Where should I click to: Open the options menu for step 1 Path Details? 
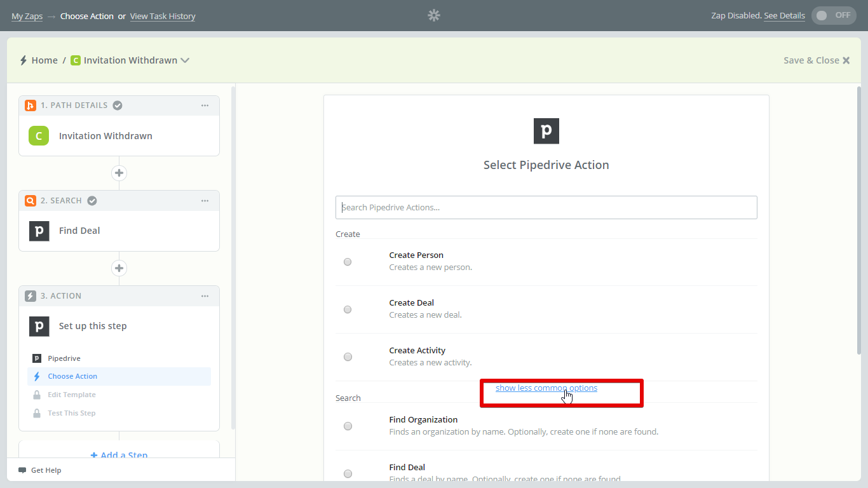click(x=205, y=105)
